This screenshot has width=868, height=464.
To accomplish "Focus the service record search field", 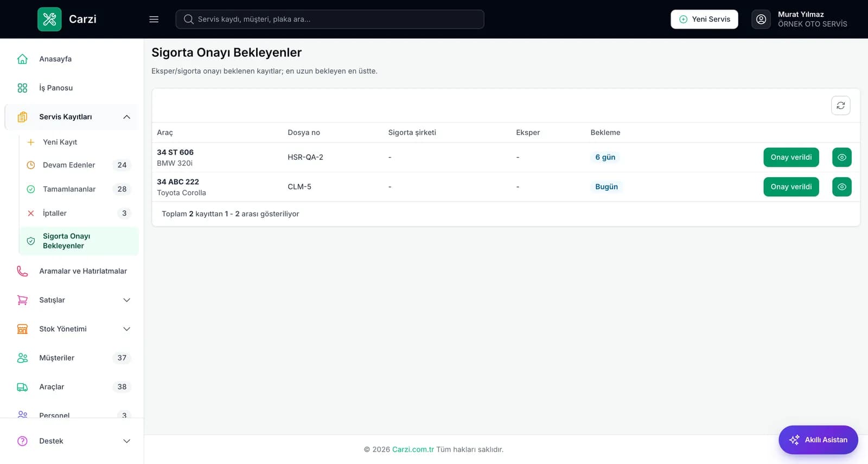I will click(x=330, y=19).
